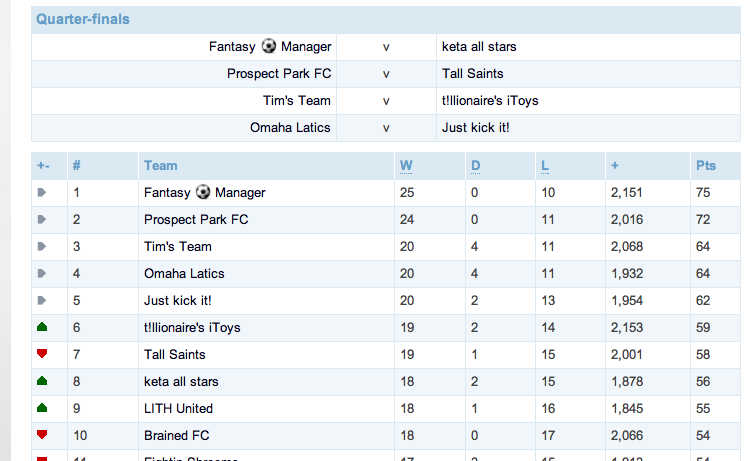This screenshot has width=747, height=461.
Task: Click the D draws column header
Action: 475,165
